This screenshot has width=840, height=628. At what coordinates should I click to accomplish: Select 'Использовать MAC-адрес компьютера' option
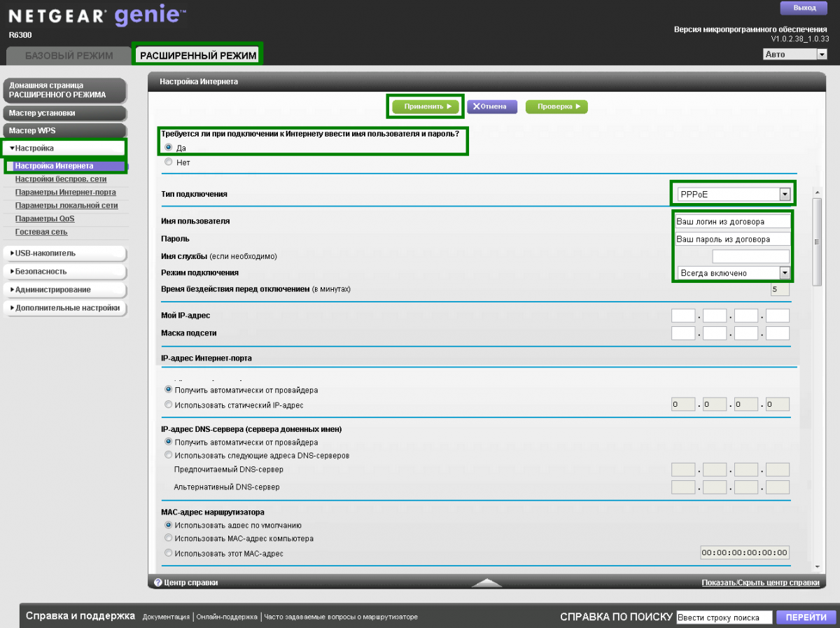168,538
